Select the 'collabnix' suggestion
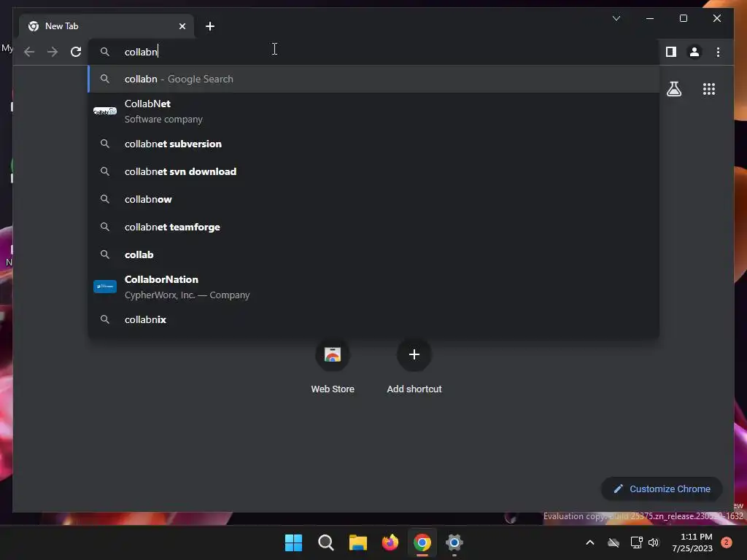Screen dimensions: 747x560 [x=374, y=319]
